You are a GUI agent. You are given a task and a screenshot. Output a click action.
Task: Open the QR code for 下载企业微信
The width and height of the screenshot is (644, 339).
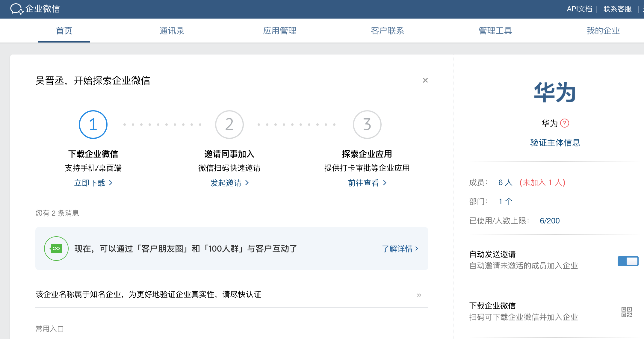click(626, 312)
